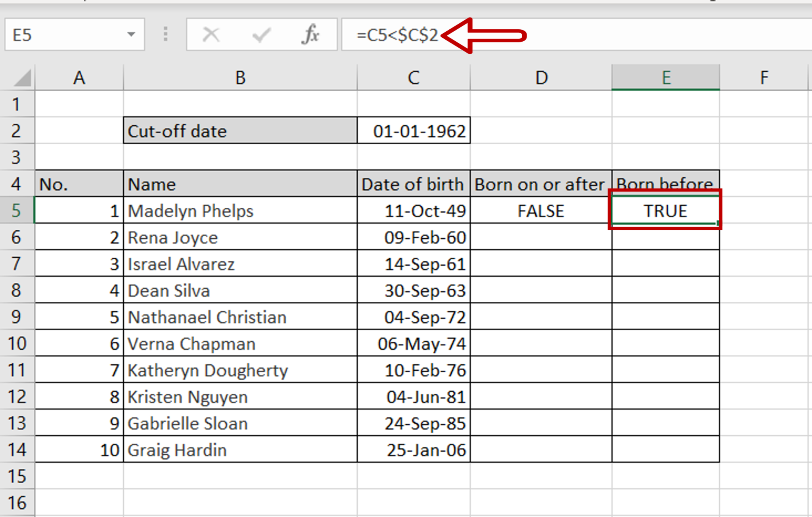This screenshot has height=517, width=812.
Task: Select the cut-off date cell 01-01-1962
Action: [x=413, y=131]
